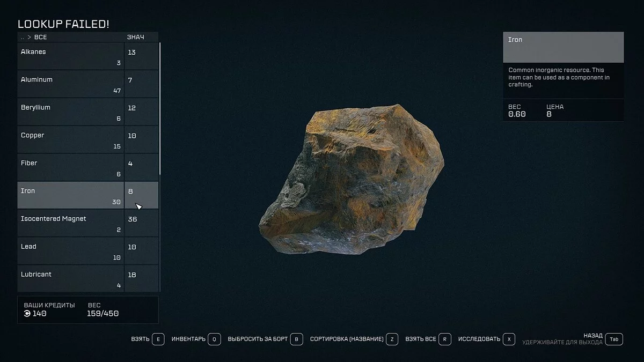Sort by the ЗНАЧ column header

tap(135, 37)
